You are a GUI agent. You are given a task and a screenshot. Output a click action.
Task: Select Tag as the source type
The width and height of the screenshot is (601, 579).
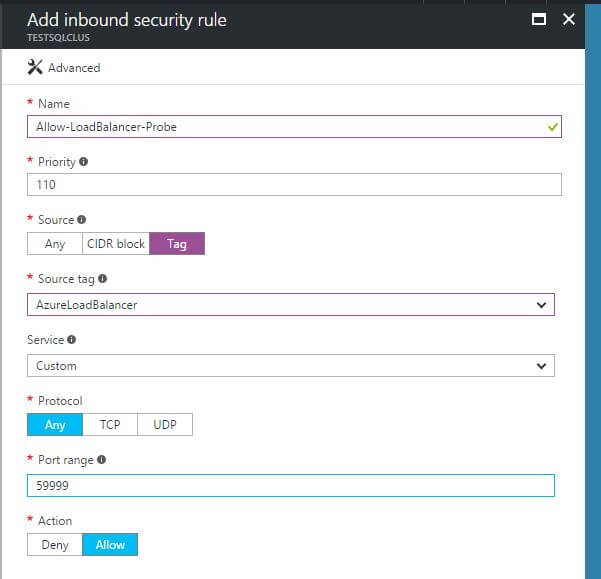pyautogui.click(x=177, y=244)
